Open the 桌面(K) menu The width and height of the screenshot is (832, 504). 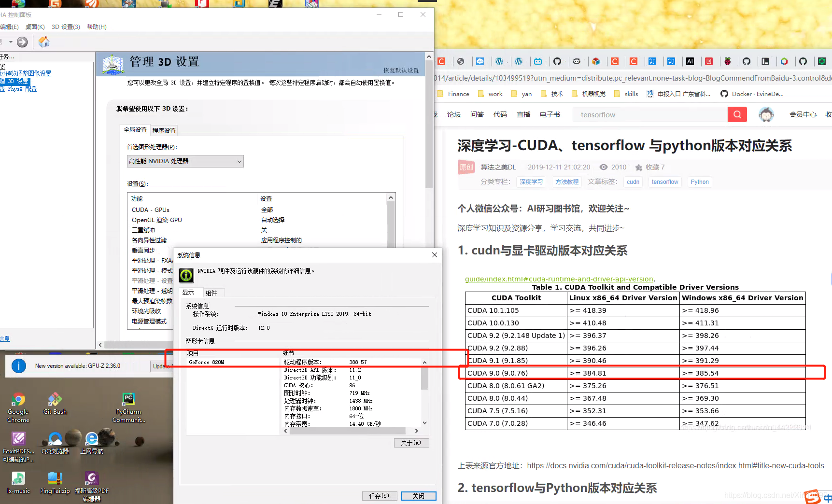tap(35, 27)
